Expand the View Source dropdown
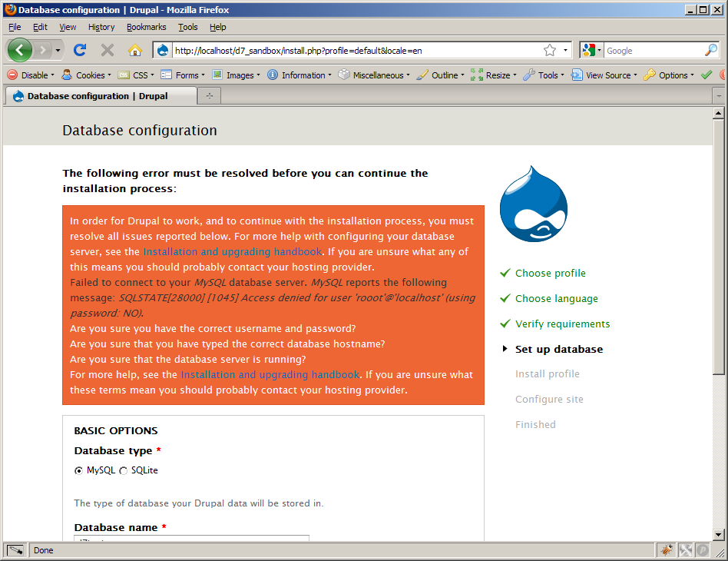Image resolution: width=728 pixels, height=561 pixels. (604, 75)
